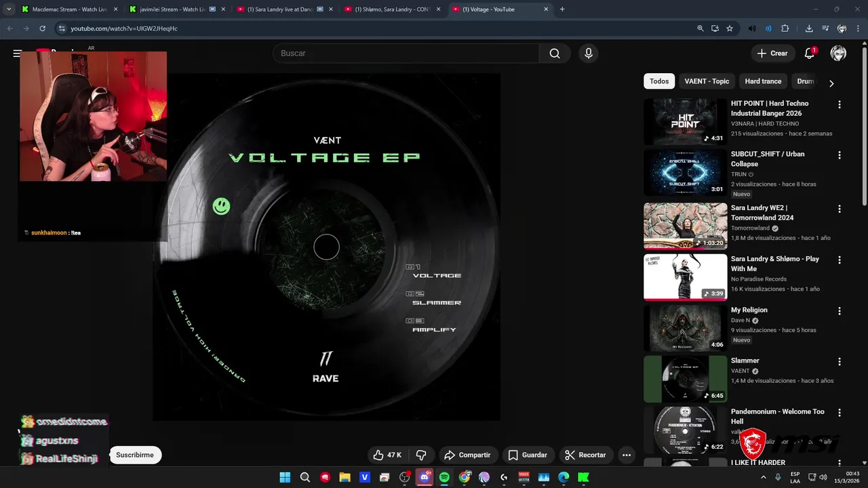The height and width of the screenshot is (488, 868).
Task: Click the vinyl center in video player
Action: click(326, 247)
